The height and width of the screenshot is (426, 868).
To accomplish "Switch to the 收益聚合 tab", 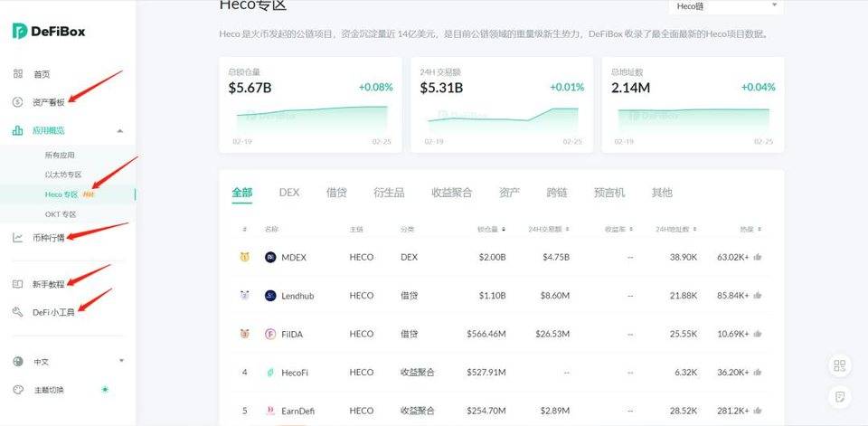I will tap(452, 193).
